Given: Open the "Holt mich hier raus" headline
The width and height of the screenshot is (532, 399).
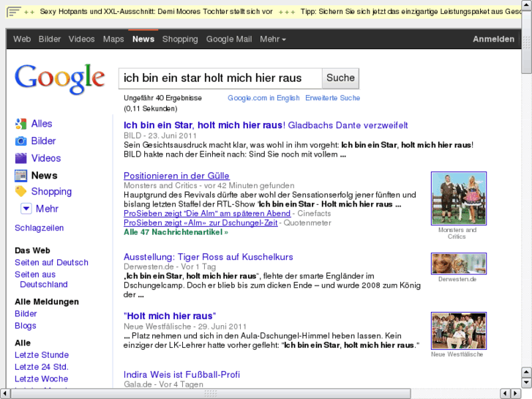Looking at the screenshot, I should (170, 316).
